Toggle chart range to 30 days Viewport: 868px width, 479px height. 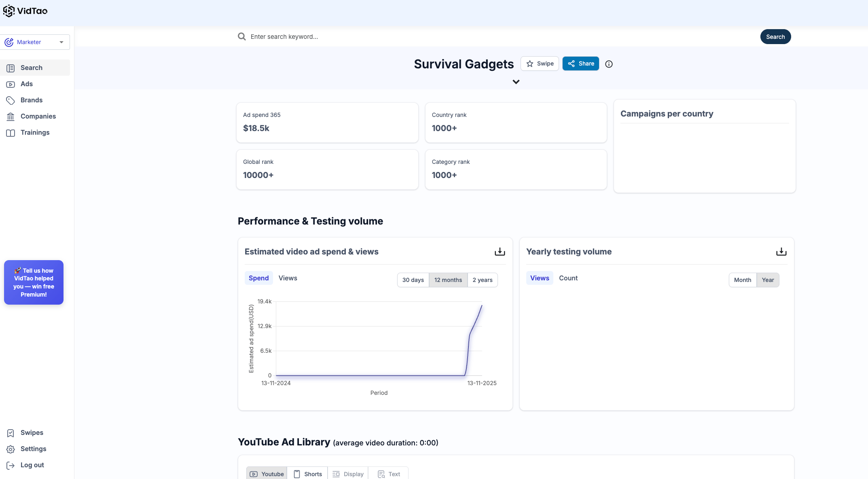coord(413,280)
